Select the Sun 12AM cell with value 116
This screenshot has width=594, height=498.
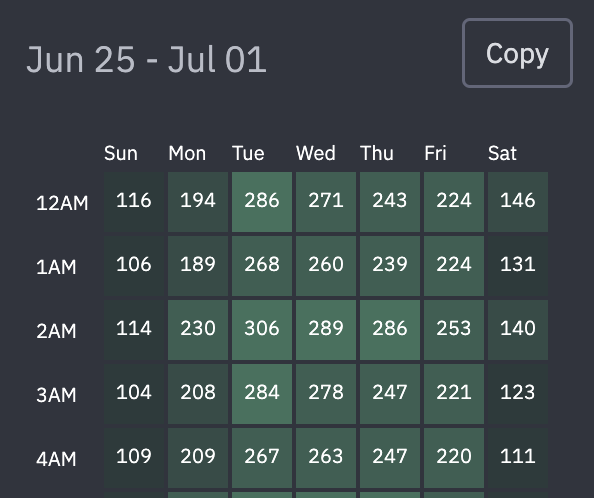pos(134,202)
